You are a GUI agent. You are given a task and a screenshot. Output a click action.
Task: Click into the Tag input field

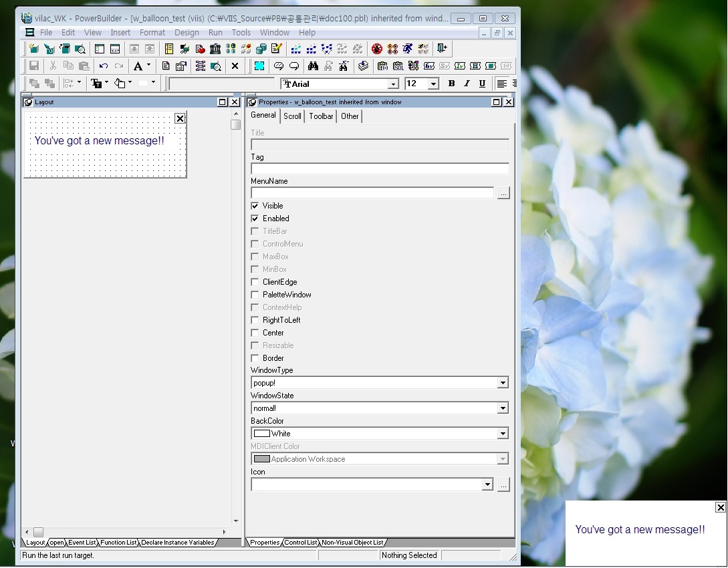[x=379, y=169]
